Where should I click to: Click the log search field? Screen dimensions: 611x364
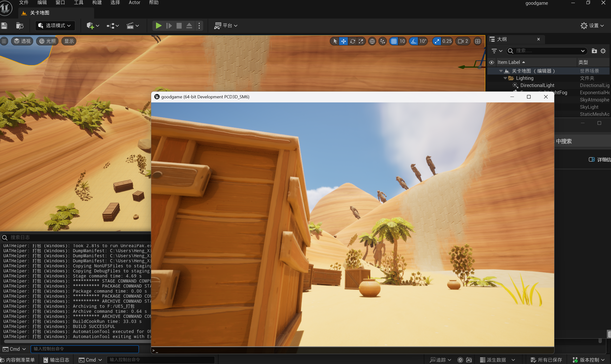pyautogui.click(x=74, y=237)
